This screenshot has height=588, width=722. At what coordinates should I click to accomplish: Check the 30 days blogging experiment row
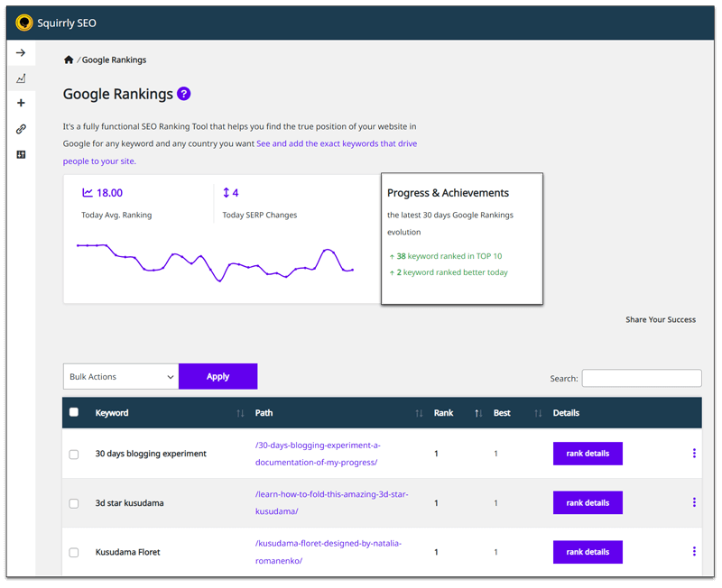(74, 455)
